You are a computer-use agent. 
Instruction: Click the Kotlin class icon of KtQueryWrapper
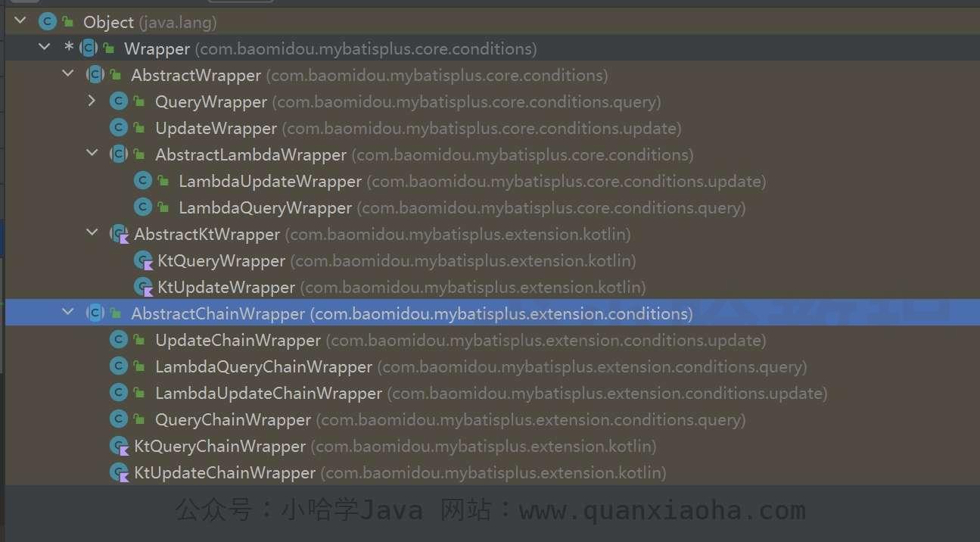[x=143, y=261]
